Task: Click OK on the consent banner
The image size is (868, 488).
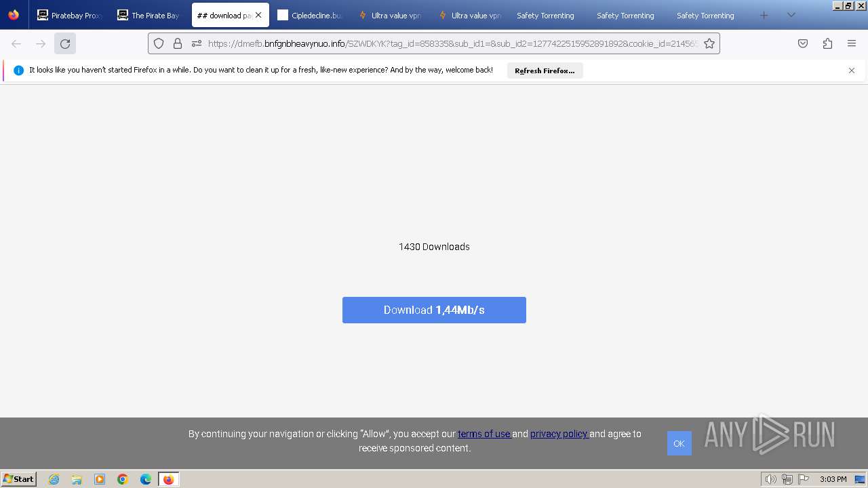Action: (679, 443)
